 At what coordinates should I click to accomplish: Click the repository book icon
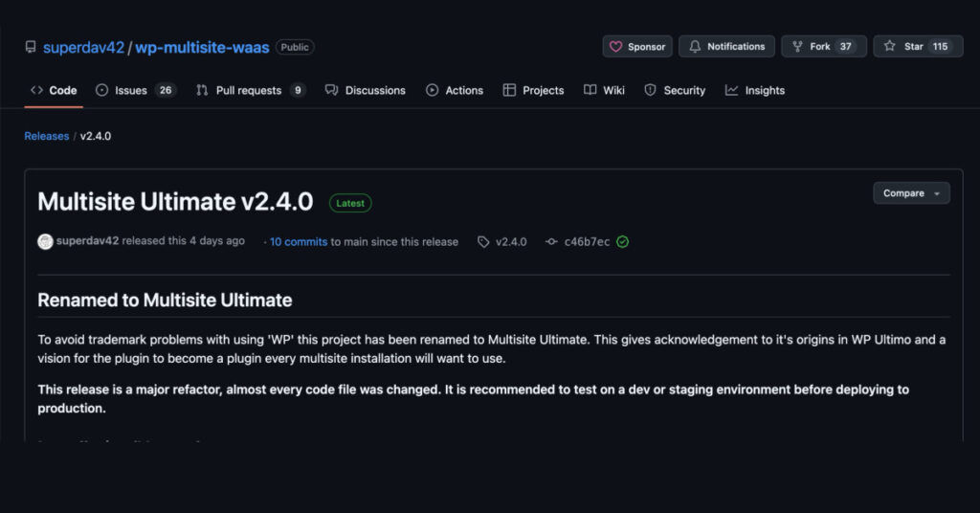tap(30, 47)
